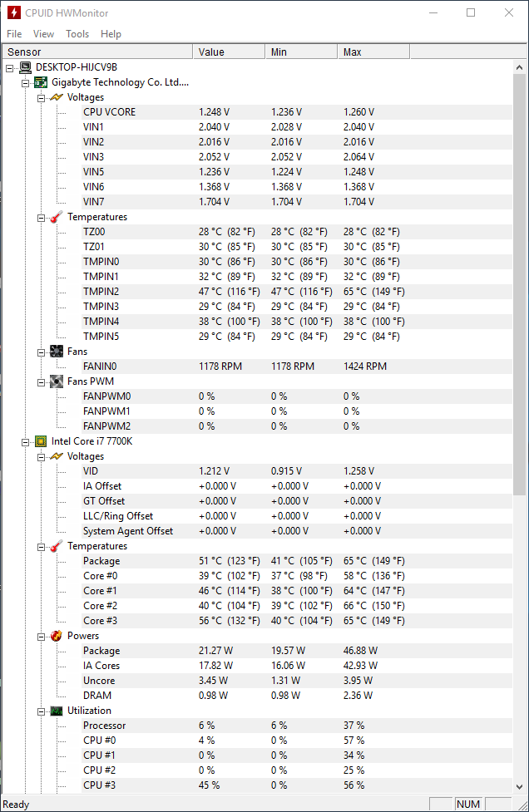Collapse the Powers group

[x=41, y=637]
